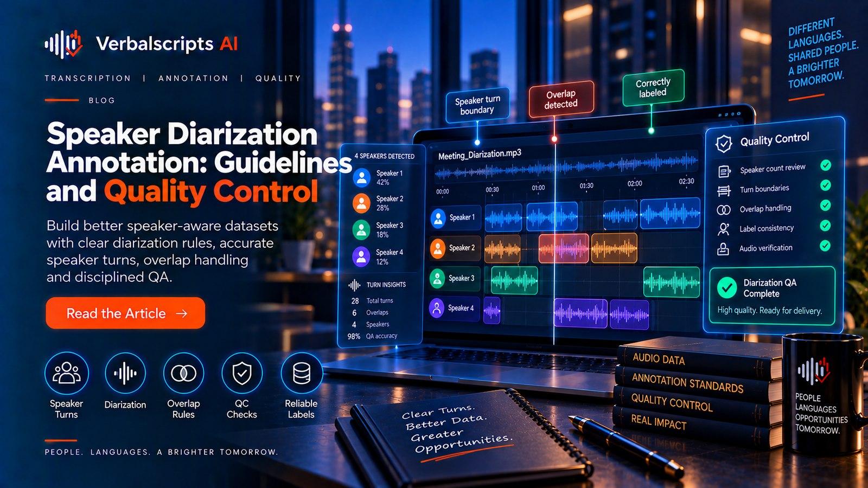Select the Speaker 3 track label in timeline
The width and height of the screenshot is (868, 488).
click(x=454, y=279)
